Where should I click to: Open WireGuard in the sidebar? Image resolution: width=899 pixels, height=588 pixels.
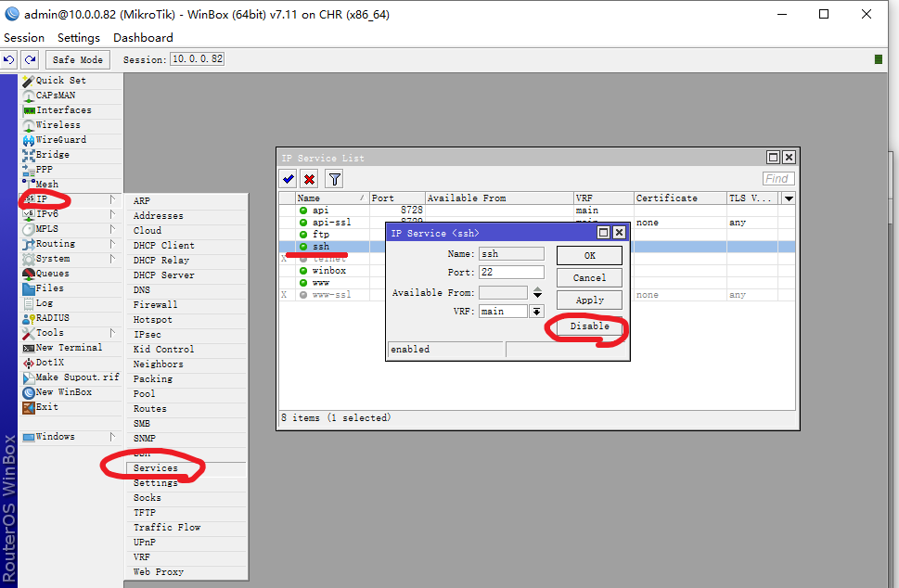click(x=71, y=140)
